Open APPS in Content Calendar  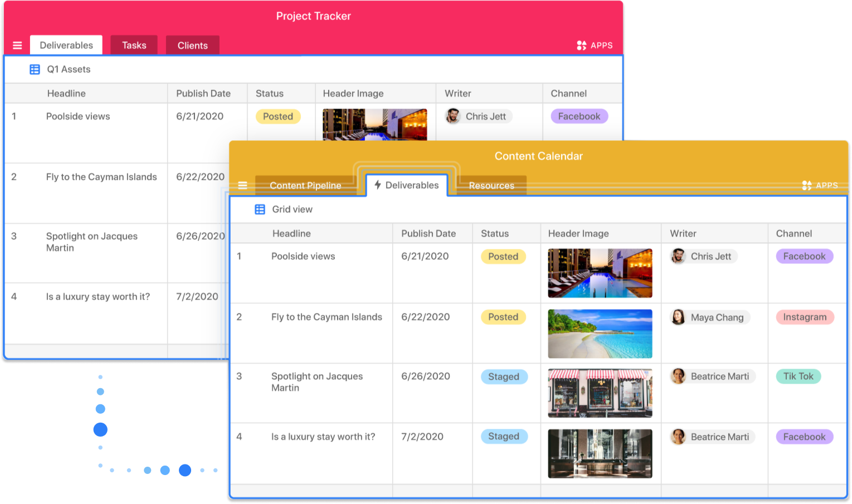click(x=820, y=185)
